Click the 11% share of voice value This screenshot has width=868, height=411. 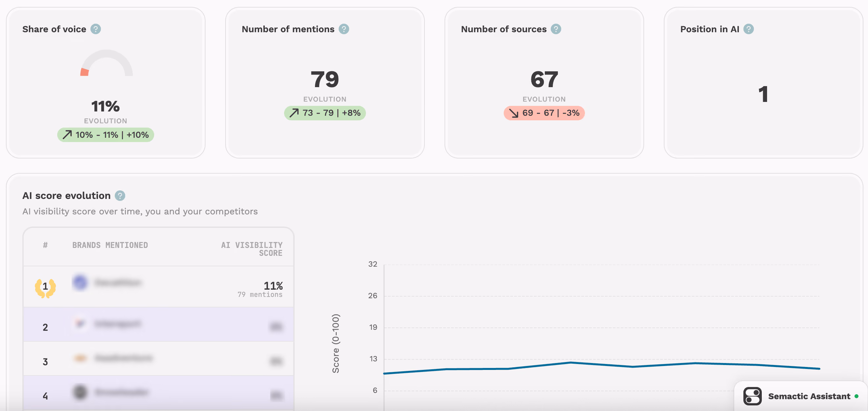(x=106, y=107)
